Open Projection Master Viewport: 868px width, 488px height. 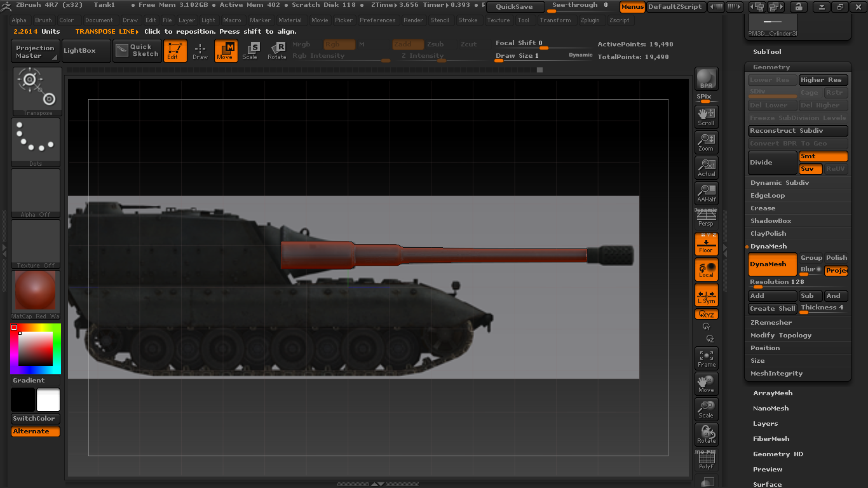pyautogui.click(x=36, y=51)
